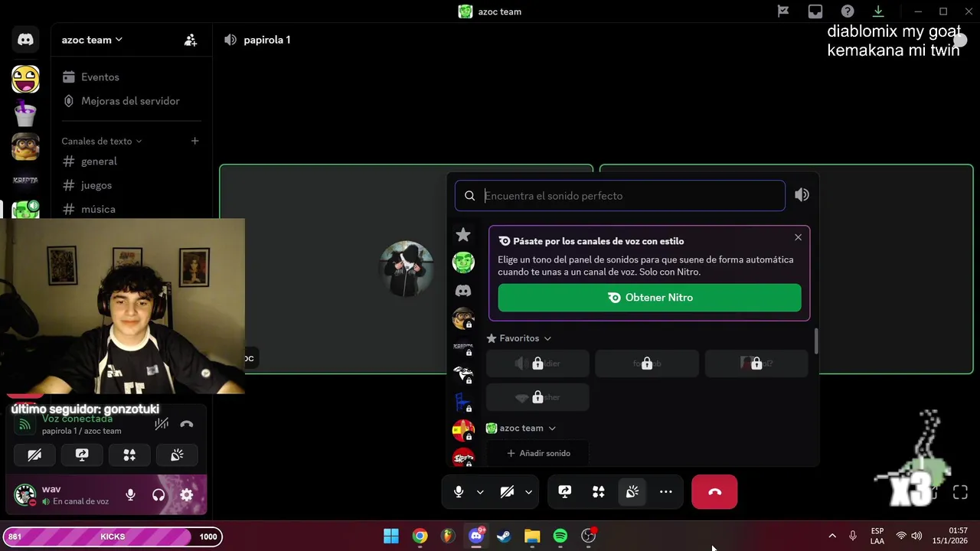Open the server Eventos page

100,77
